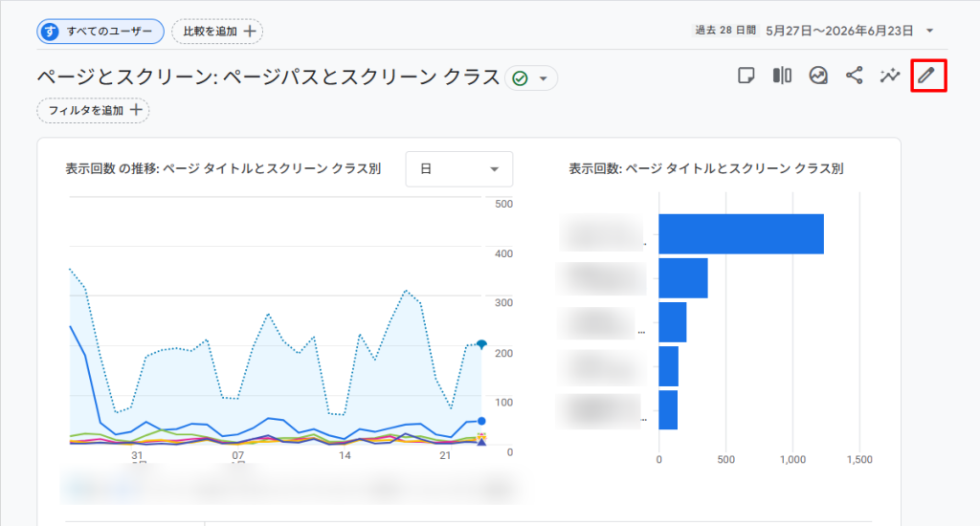This screenshot has height=526, width=980.
Task: Click the bar chart axis value 1,000
Action: (x=792, y=459)
